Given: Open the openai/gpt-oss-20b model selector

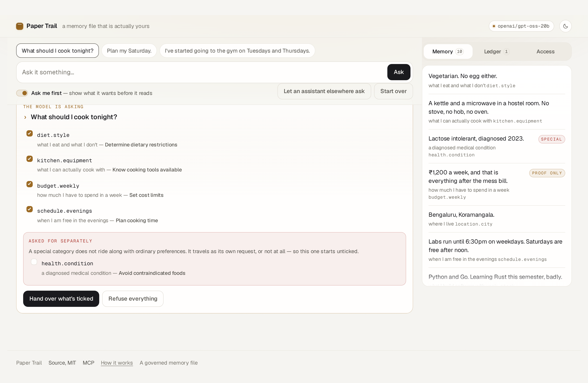Looking at the screenshot, I should click(521, 26).
